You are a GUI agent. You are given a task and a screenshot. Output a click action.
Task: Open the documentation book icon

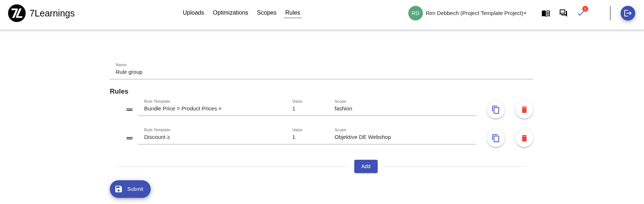pos(546,13)
